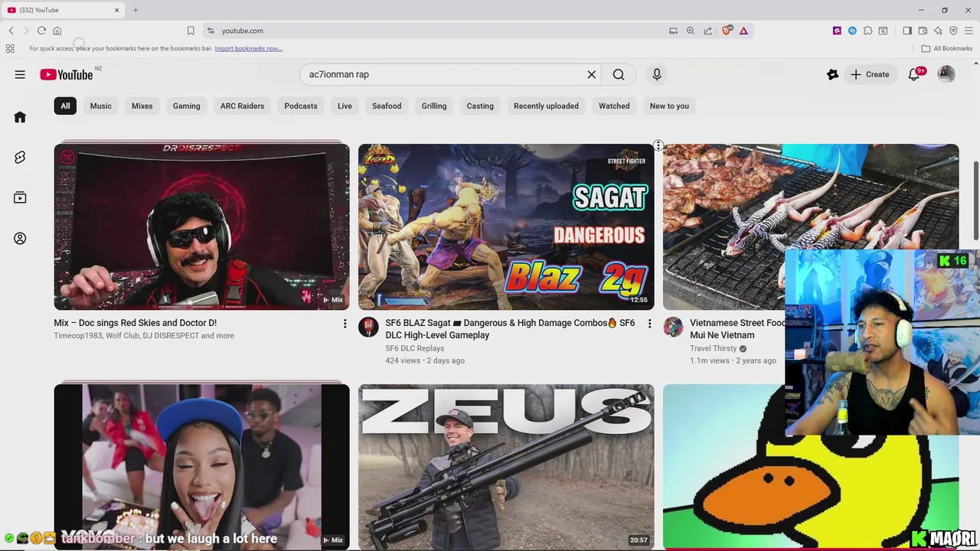Select the Watched filter chip

[x=614, y=106]
